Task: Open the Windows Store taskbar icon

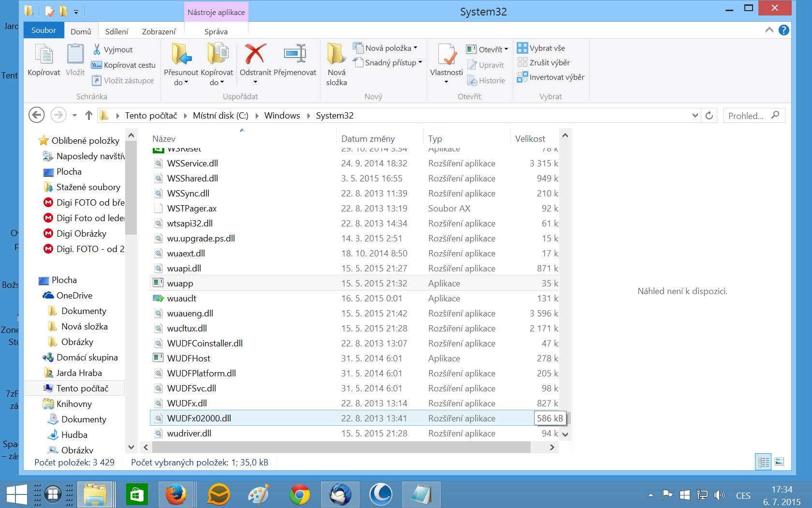Action: point(137,494)
